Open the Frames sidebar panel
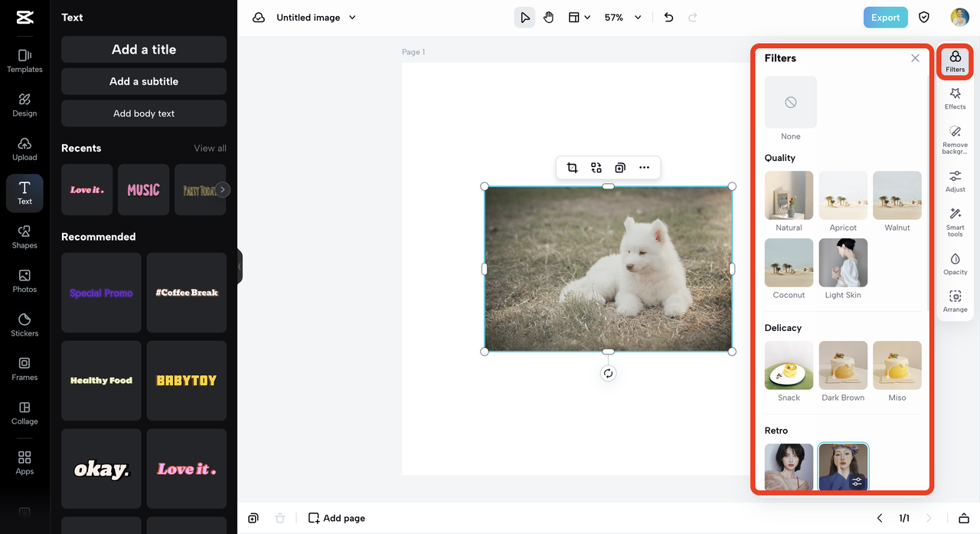Screen dimensions: 980x534 24,369
